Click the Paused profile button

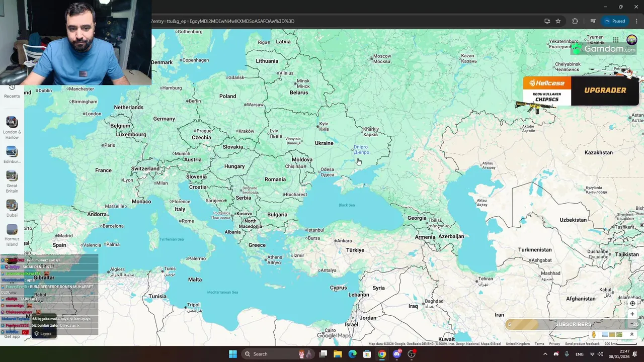(x=615, y=21)
